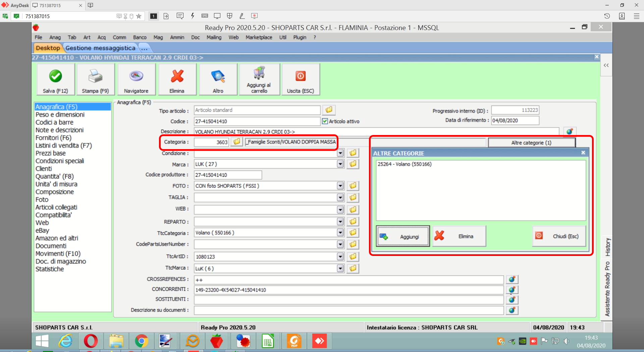This screenshot has height=352, width=644.
Task: Open the Anag menu
Action: [x=55, y=37]
